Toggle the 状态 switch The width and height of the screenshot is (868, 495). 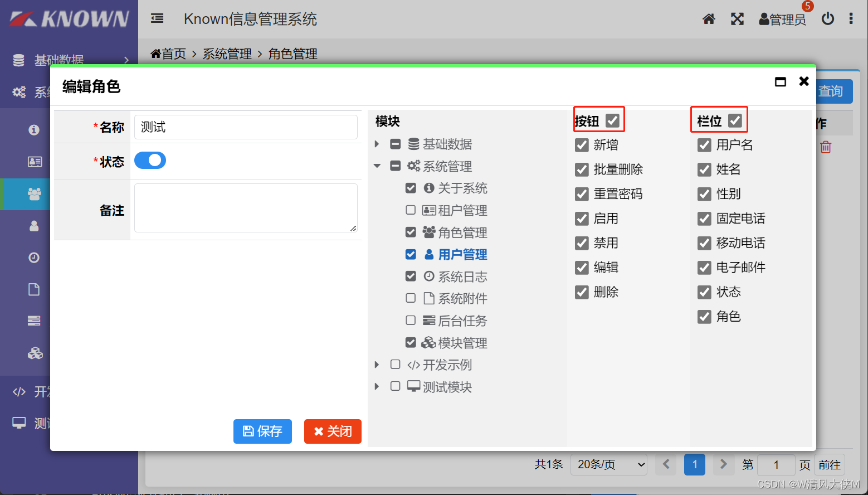pos(150,161)
